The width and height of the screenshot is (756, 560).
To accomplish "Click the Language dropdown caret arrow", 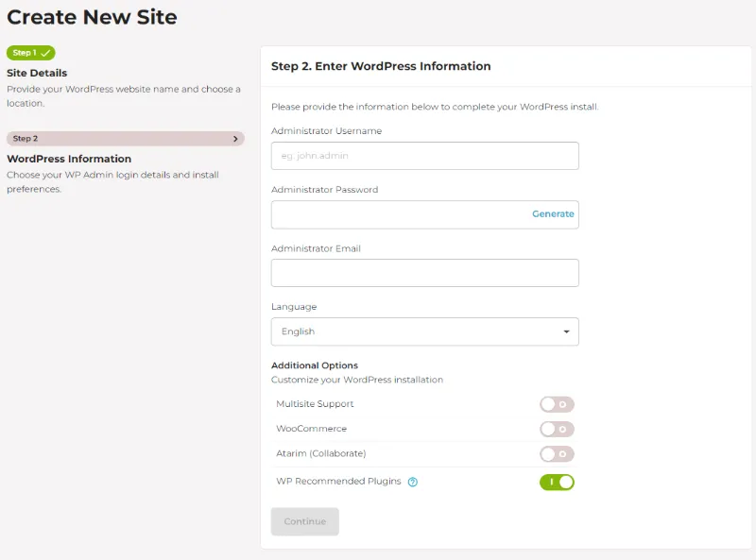I will coord(567,331).
